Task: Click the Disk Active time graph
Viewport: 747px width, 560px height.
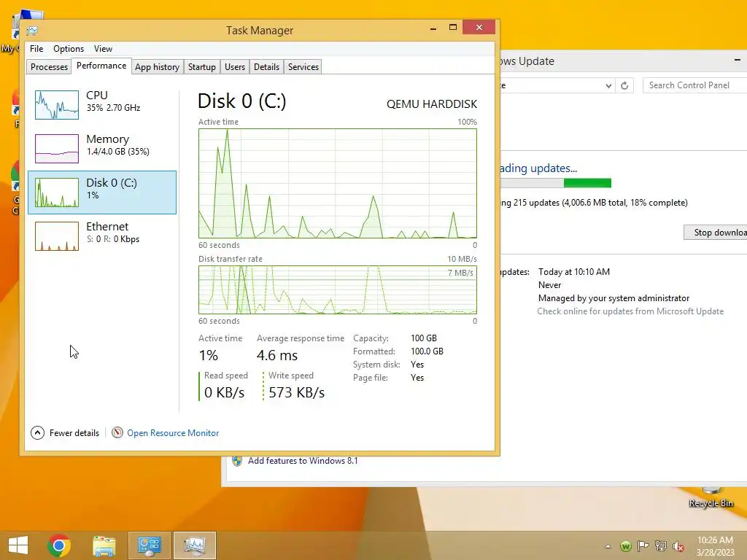Action: pos(338,183)
